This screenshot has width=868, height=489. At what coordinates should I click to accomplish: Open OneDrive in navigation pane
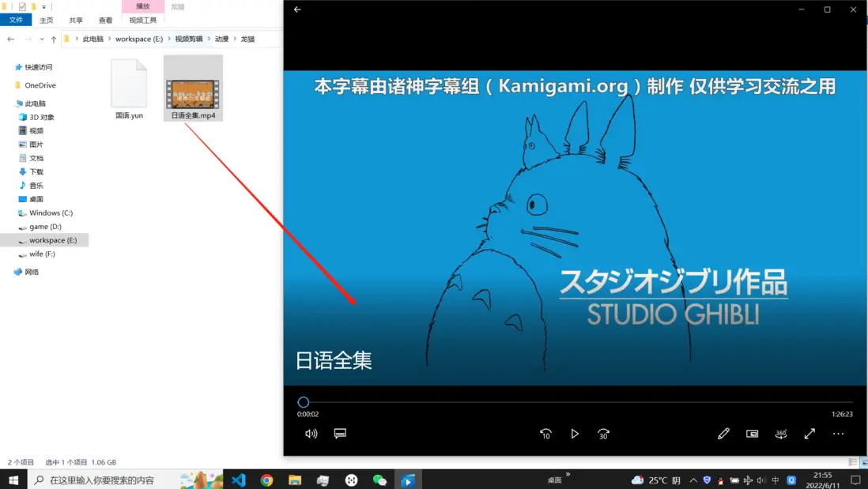click(40, 85)
